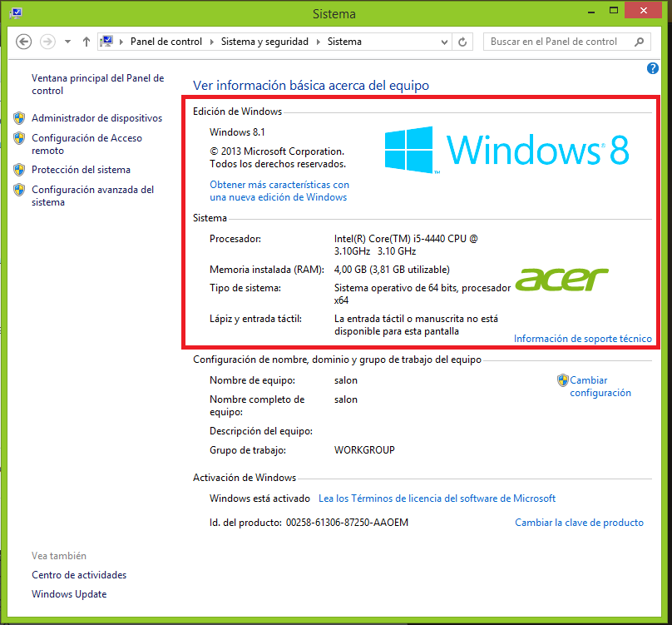Click the WORKGROUP value

[x=364, y=450]
